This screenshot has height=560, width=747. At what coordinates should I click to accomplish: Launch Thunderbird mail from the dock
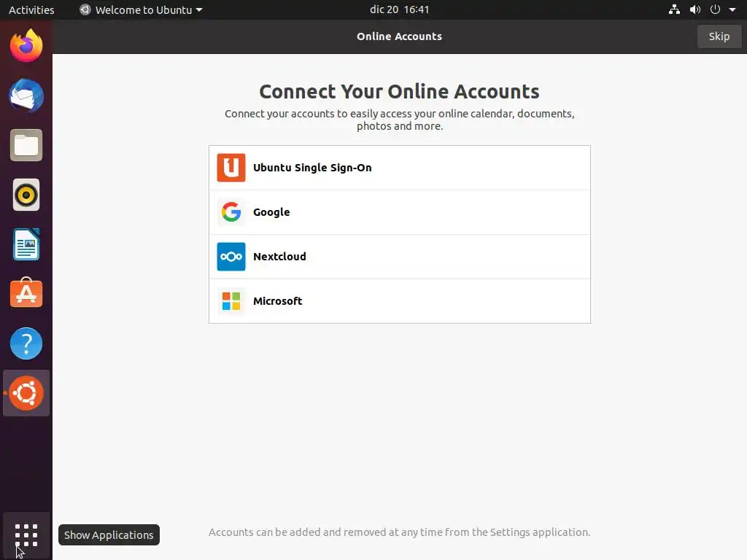26,96
